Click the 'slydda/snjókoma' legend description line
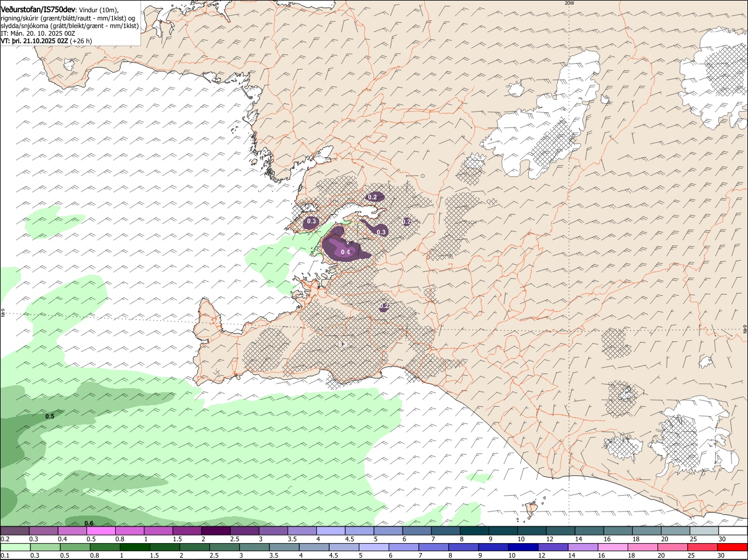 pyautogui.click(x=70, y=26)
